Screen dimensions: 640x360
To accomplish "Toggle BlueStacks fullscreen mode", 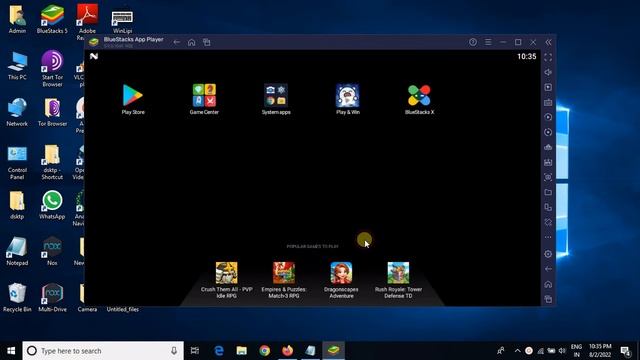I will [x=548, y=57].
